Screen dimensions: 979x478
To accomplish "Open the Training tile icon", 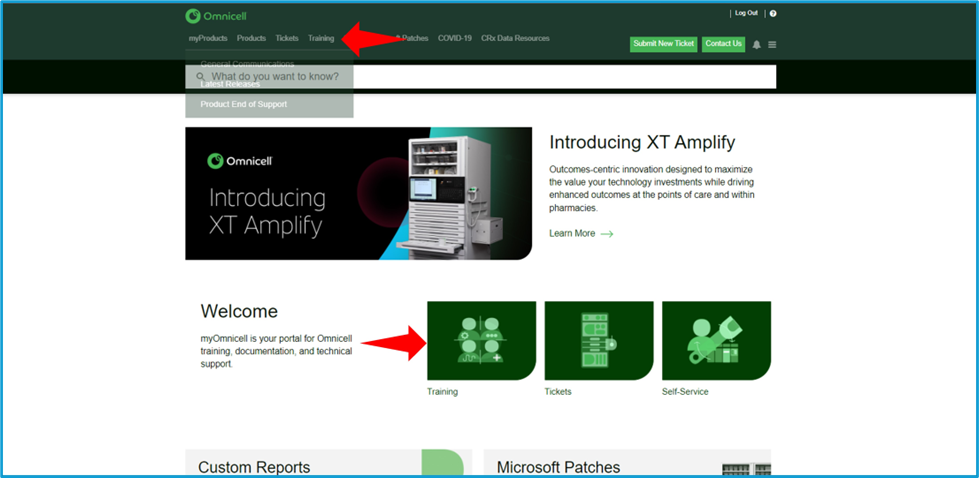I will [x=481, y=341].
